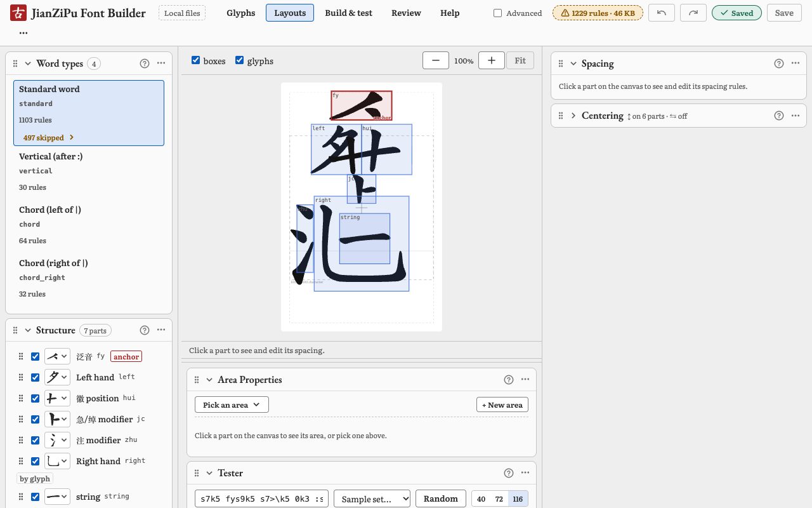812x508 pixels.
Task: Expand the Centering panel
Action: (x=573, y=116)
